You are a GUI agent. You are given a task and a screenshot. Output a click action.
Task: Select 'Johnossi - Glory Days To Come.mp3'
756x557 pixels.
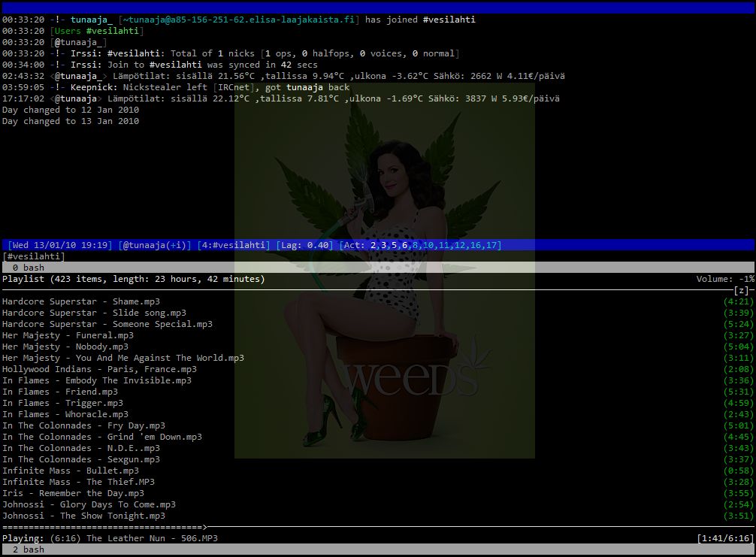[89, 504]
